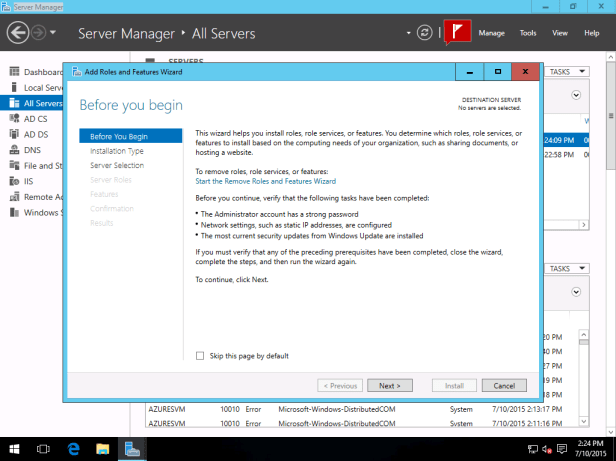Open the Tools menu
616x461 pixels.
528,33
